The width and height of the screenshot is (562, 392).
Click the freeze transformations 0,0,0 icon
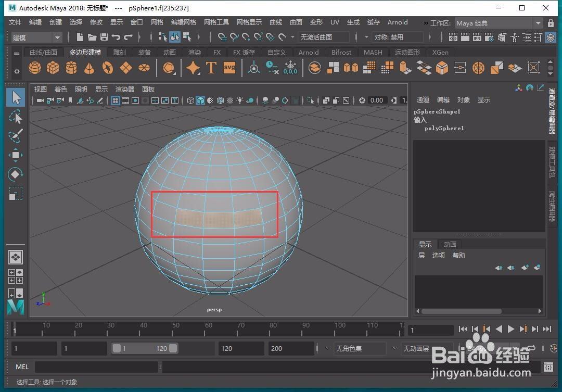[x=290, y=68]
